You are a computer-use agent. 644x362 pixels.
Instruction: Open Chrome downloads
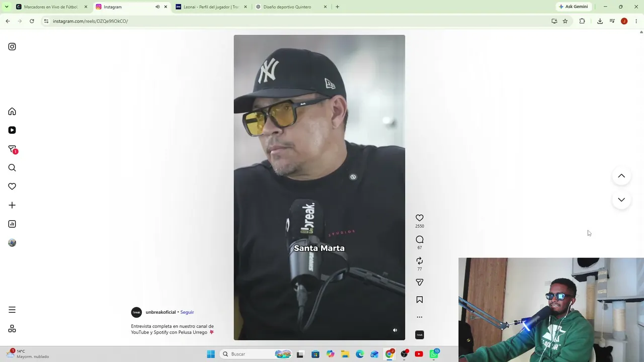[x=600, y=21]
